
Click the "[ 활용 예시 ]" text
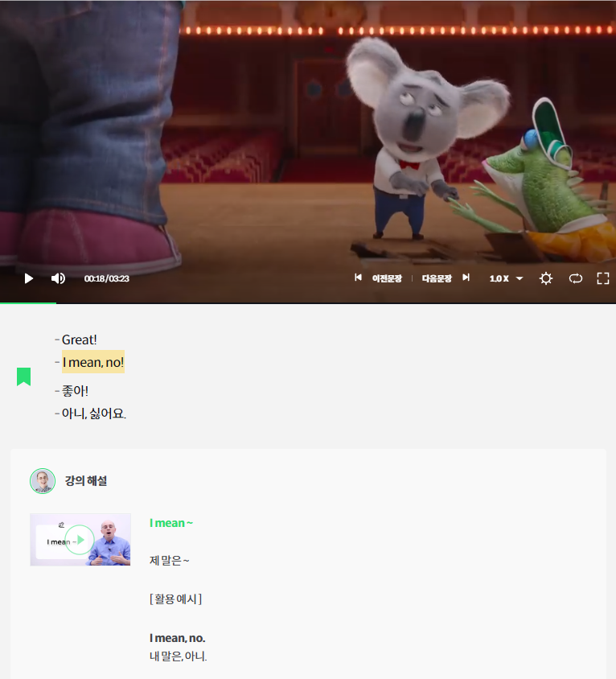pos(176,599)
